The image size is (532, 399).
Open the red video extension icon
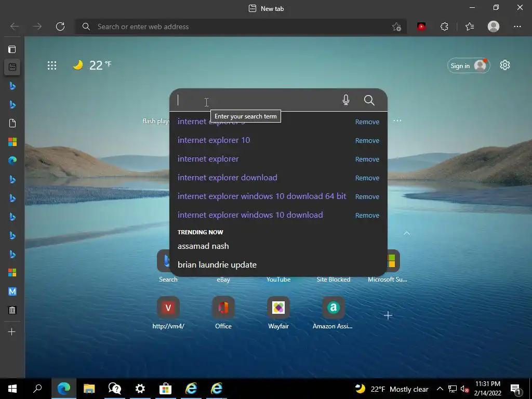[421, 26]
